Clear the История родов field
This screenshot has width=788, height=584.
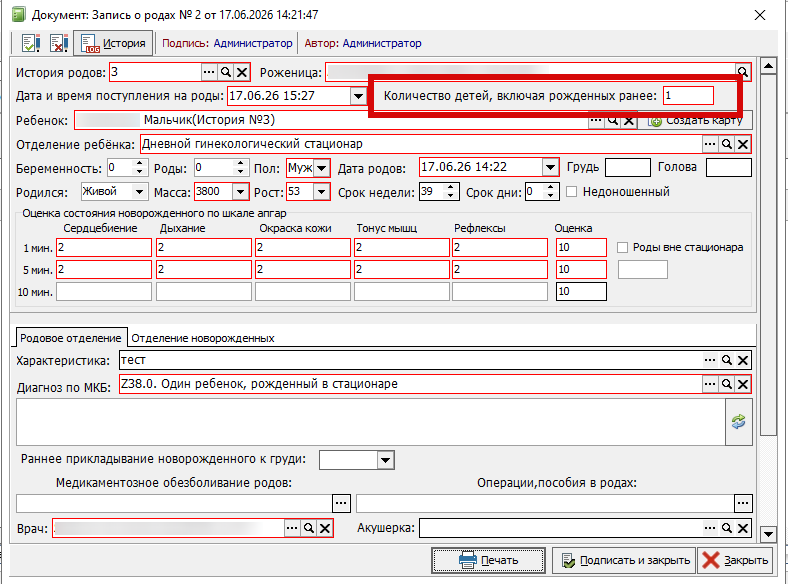pos(242,72)
